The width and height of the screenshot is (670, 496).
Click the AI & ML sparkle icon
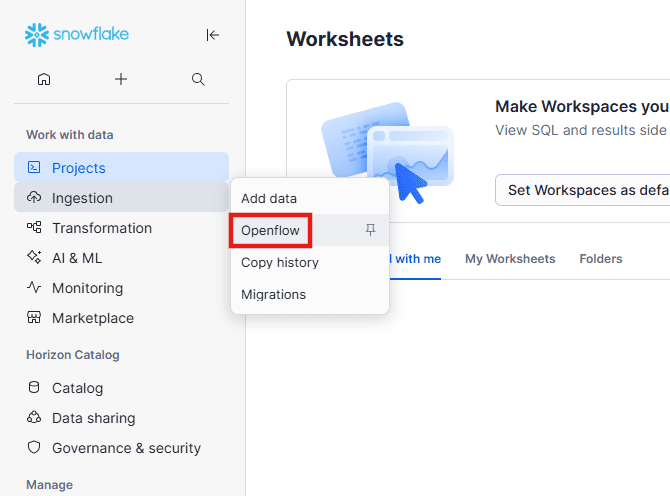coord(34,257)
